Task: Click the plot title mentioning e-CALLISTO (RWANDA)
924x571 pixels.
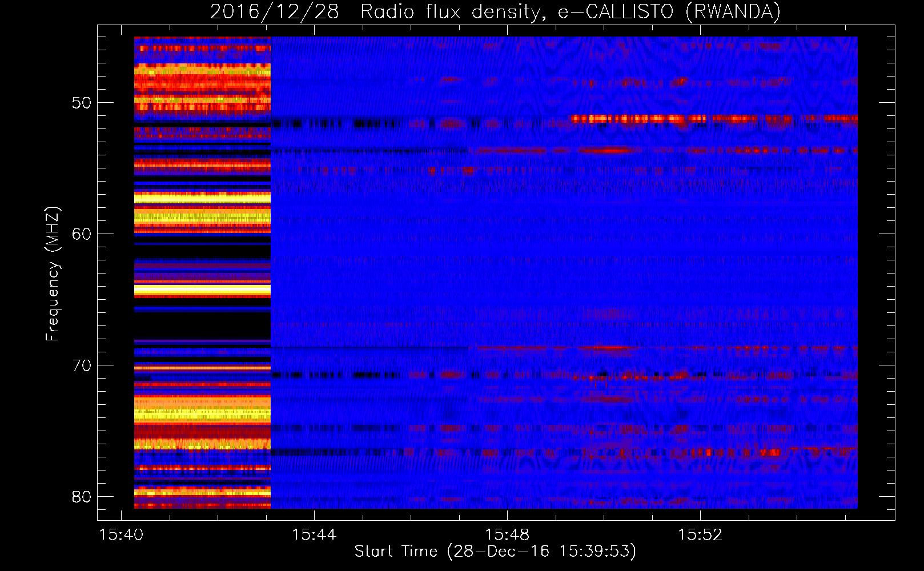Action: coord(495,12)
